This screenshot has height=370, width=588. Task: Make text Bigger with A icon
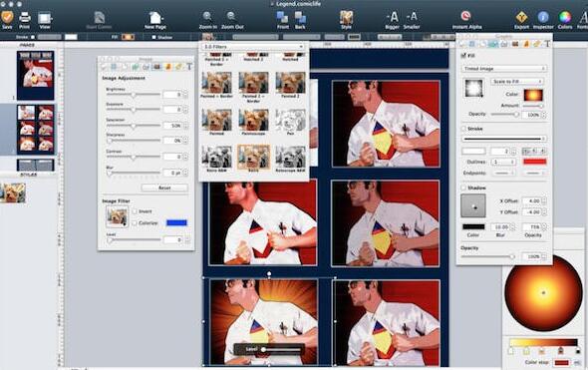pos(392,17)
